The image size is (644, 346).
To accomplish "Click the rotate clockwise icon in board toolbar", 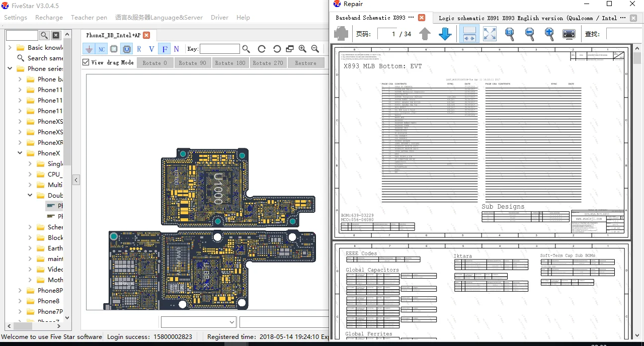I will (x=262, y=49).
